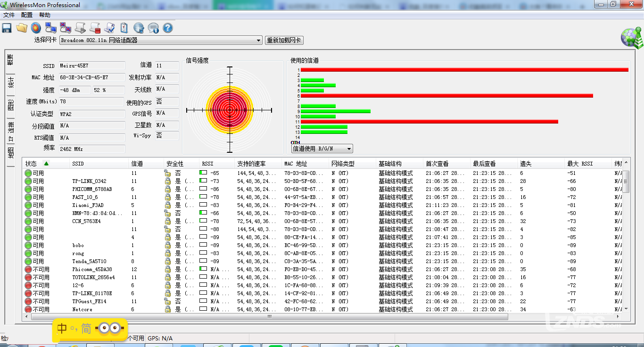This screenshot has height=347, width=644.
Task: Switch to the IP 连接 side tab
Action: click(x=10, y=131)
